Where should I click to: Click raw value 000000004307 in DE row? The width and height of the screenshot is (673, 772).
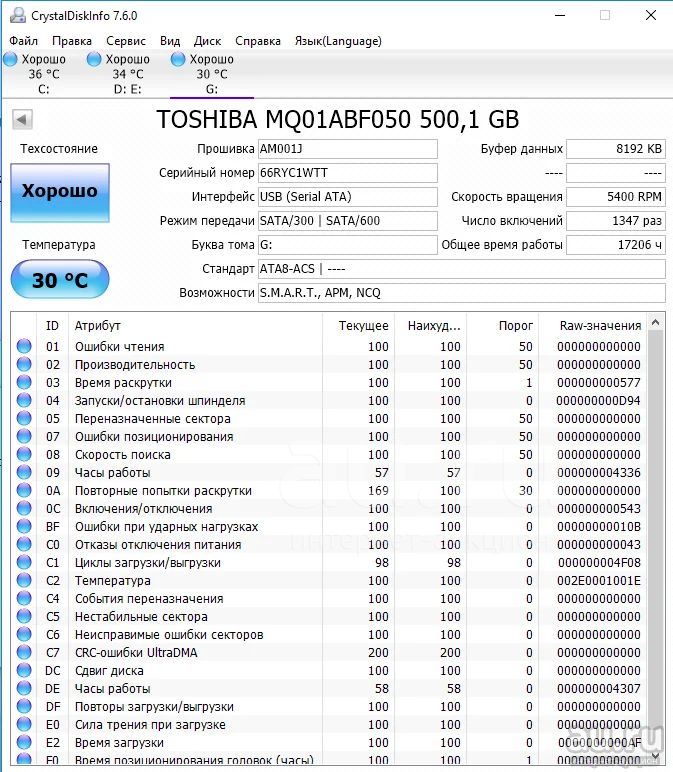point(599,688)
